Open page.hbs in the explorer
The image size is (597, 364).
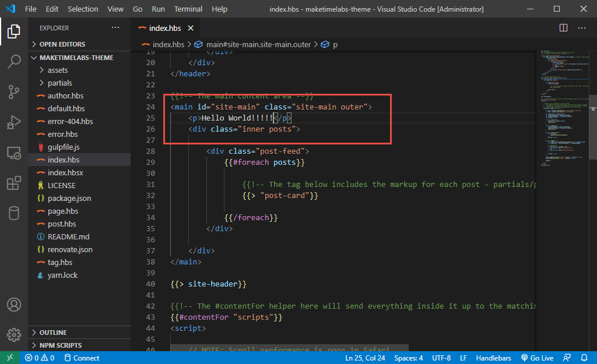pyautogui.click(x=79, y=211)
